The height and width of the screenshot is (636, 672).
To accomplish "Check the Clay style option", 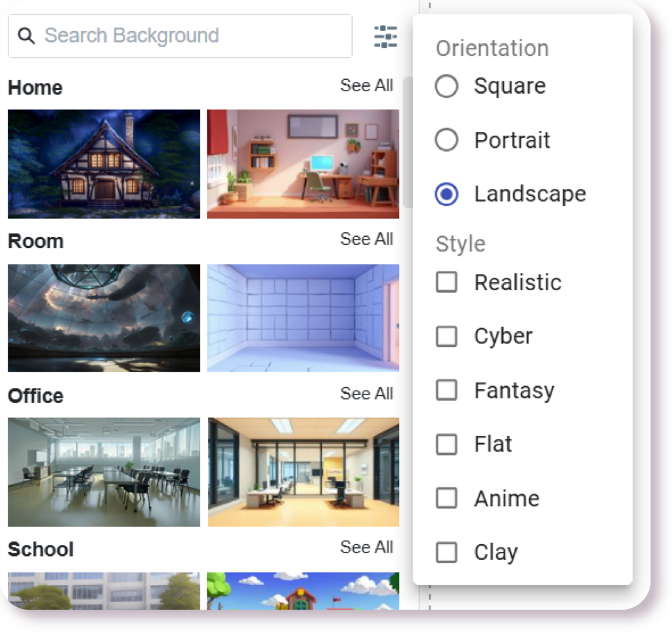I will (x=447, y=553).
